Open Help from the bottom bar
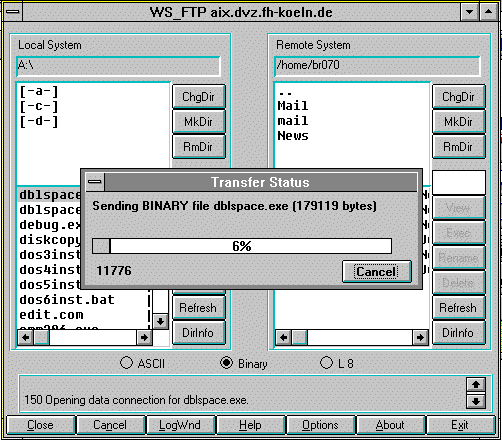The image size is (502, 443). pos(251,425)
